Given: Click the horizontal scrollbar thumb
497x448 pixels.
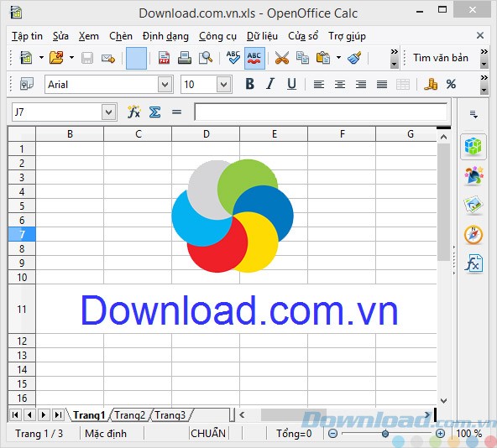Looking at the screenshot, I should click(x=293, y=415).
